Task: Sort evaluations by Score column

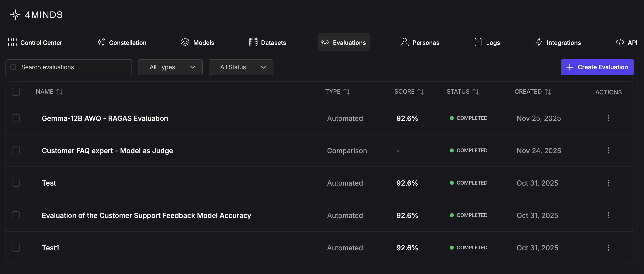Action: 421,92
